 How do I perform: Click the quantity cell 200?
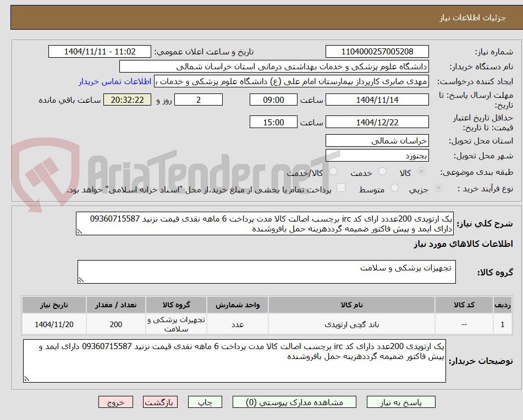tap(115, 324)
